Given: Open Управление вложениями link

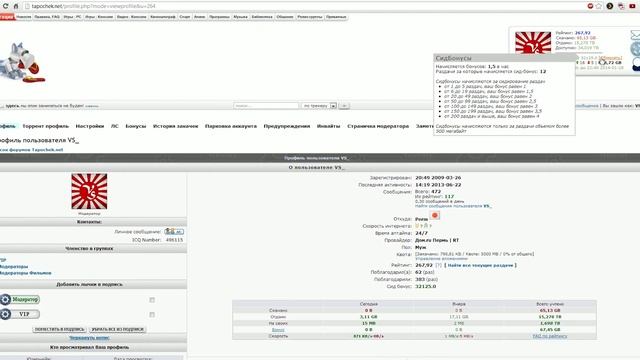Looking at the screenshot, I should 441,259.
